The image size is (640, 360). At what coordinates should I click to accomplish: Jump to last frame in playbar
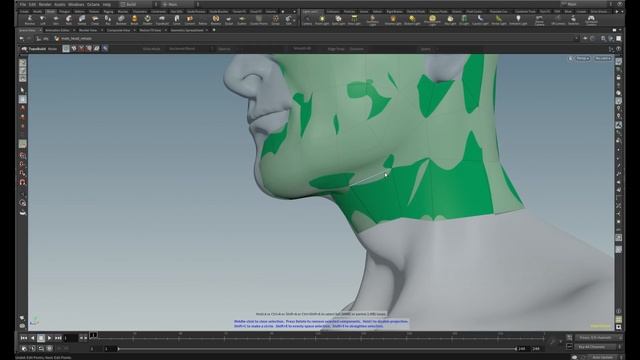click(58, 338)
